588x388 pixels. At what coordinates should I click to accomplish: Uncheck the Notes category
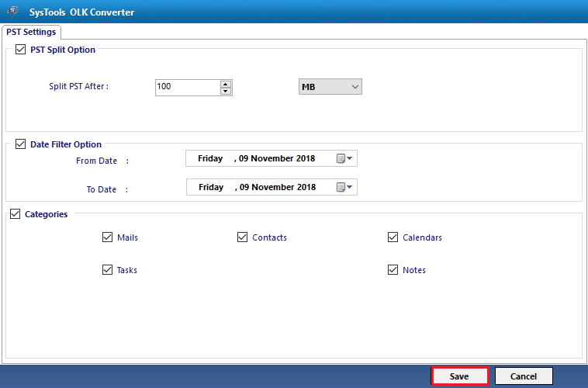(393, 270)
